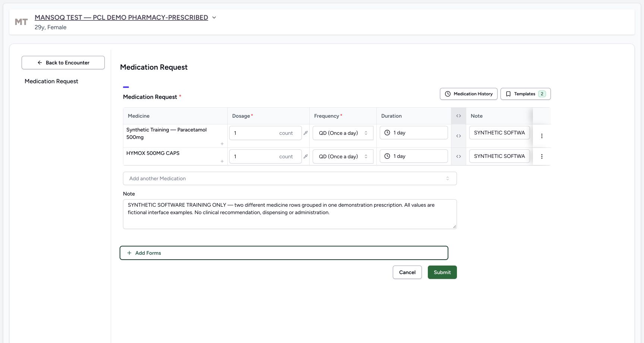644x343 pixels.
Task: Open the Templates list
Action: (525, 94)
